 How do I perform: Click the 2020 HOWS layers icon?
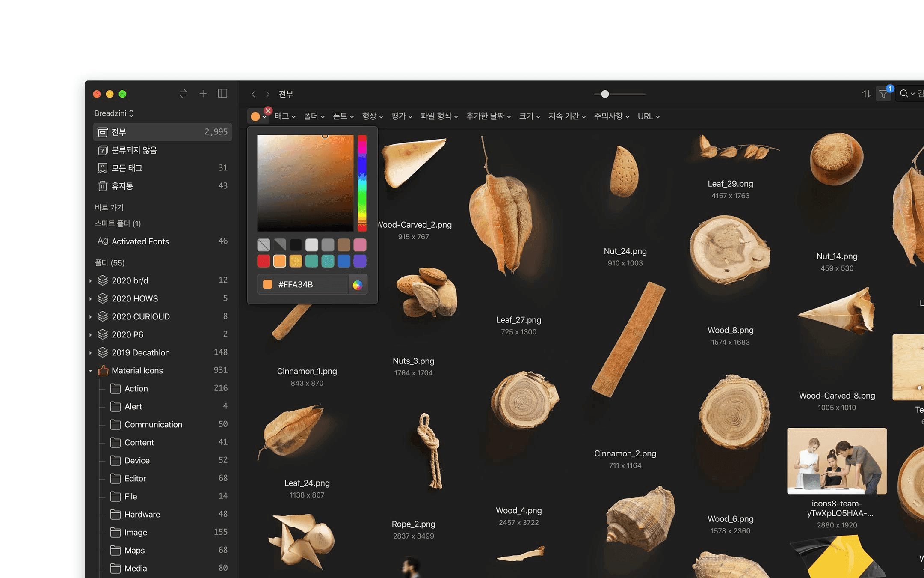pos(103,298)
